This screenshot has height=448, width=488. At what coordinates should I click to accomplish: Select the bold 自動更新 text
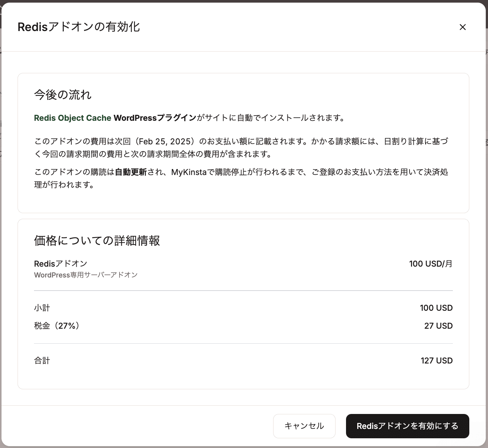(130, 172)
